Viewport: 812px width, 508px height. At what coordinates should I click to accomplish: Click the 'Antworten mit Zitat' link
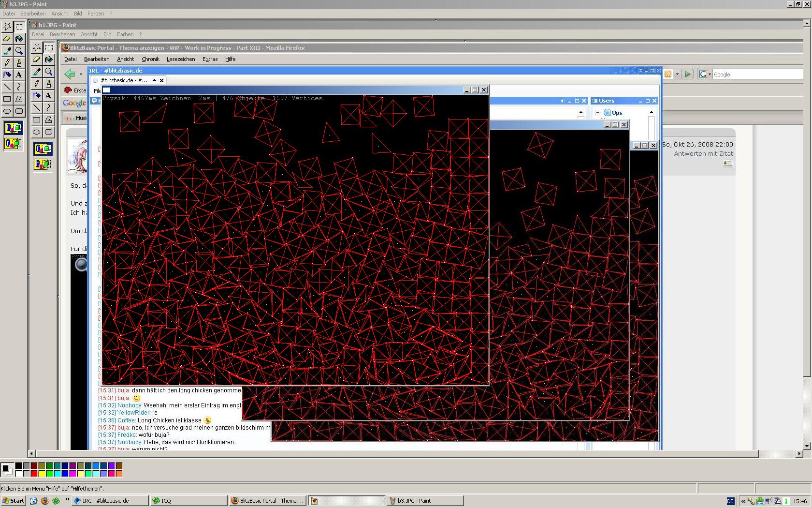(703, 153)
